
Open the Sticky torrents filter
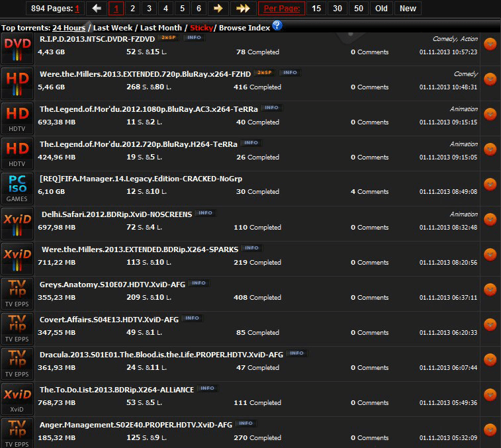201,28
